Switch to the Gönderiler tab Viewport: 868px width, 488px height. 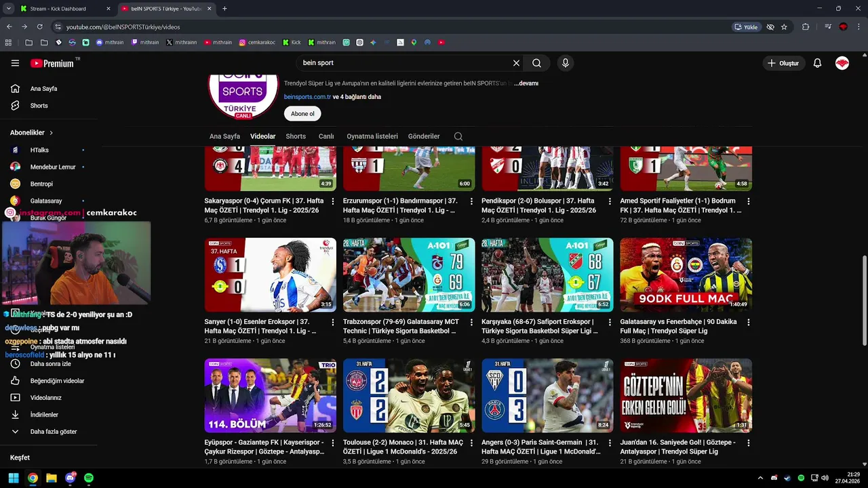tap(424, 136)
